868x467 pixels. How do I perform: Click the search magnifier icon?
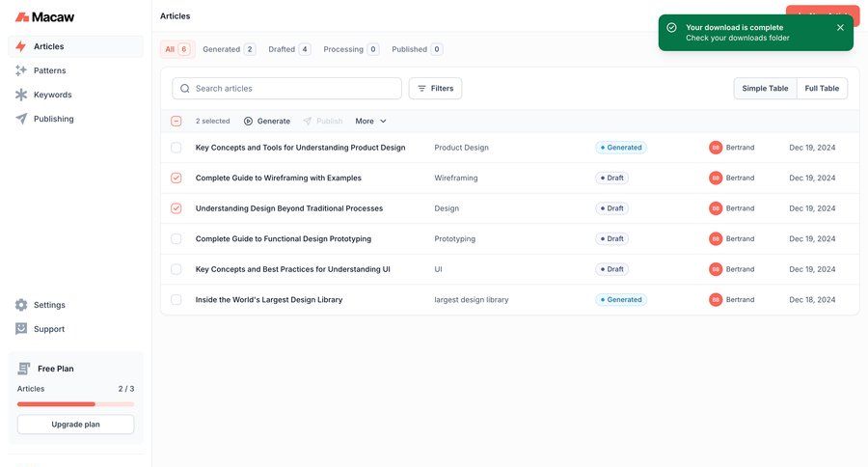click(x=185, y=89)
